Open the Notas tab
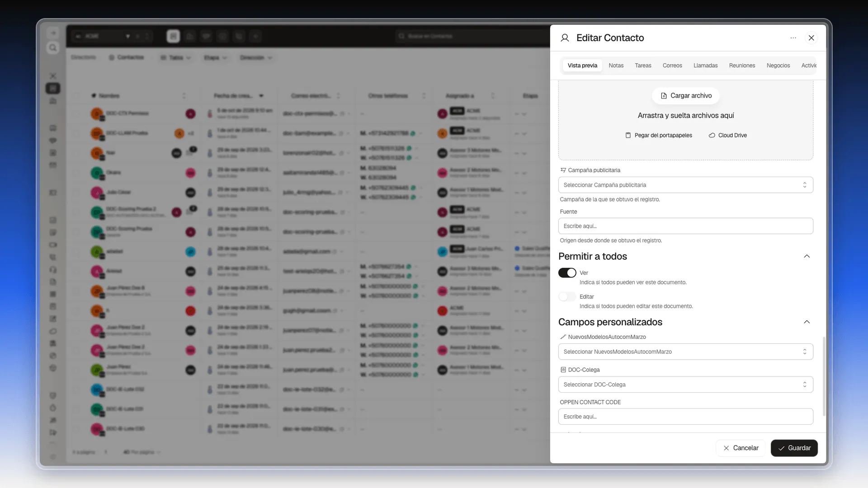Screen dimensions: 868x488 pos(616,66)
